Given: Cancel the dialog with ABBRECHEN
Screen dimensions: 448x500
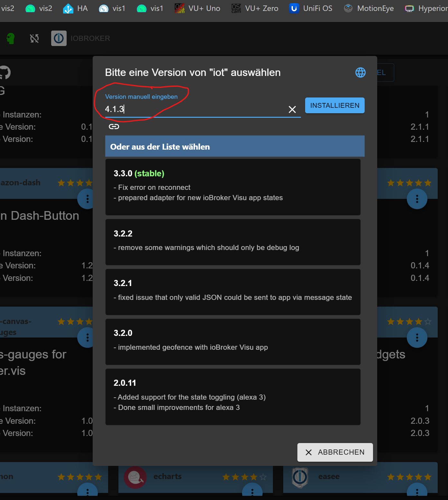Looking at the screenshot, I should pos(335,452).
